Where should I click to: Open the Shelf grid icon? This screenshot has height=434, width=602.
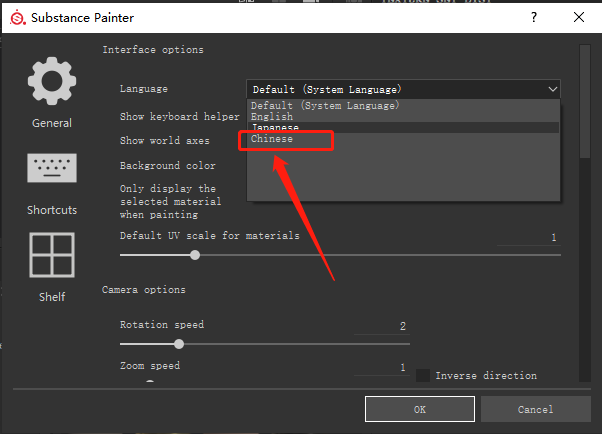coord(52,255)
